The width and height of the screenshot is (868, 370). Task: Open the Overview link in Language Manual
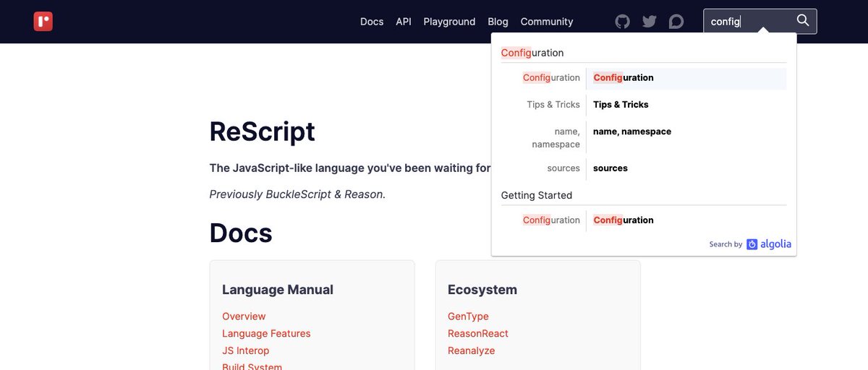coord(244,317)
